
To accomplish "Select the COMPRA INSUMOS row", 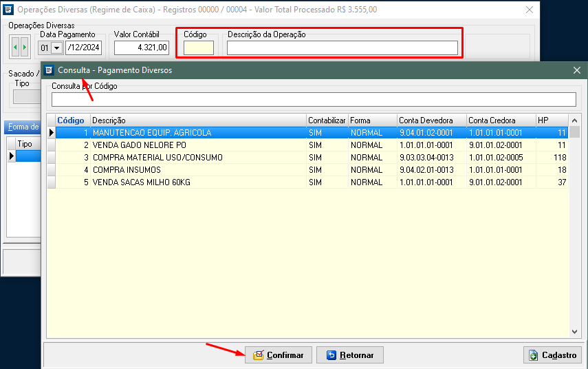I will [x=198, y=170].
